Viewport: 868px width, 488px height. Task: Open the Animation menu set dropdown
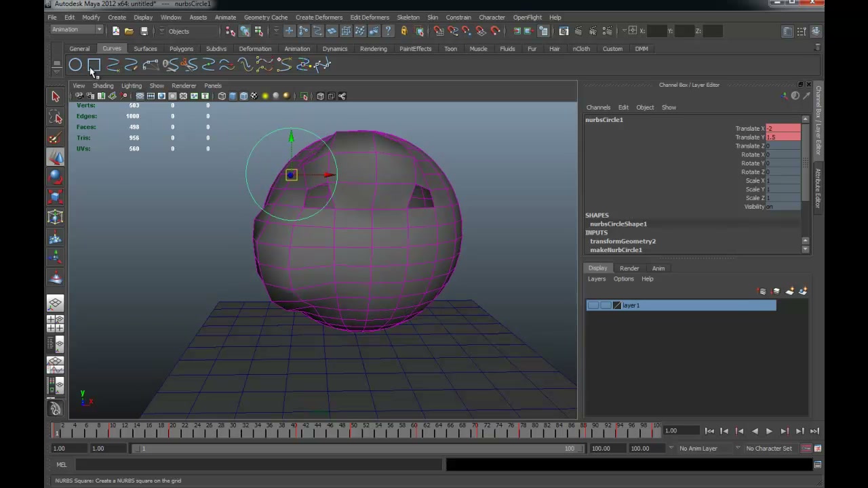pyautogui.click(x=77, y=30)
